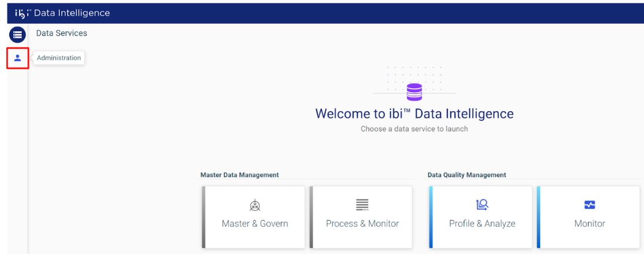Click the Administration tooltip label
Image resolution: width=644 pixels, height=254 pixels.
[59, 58]
